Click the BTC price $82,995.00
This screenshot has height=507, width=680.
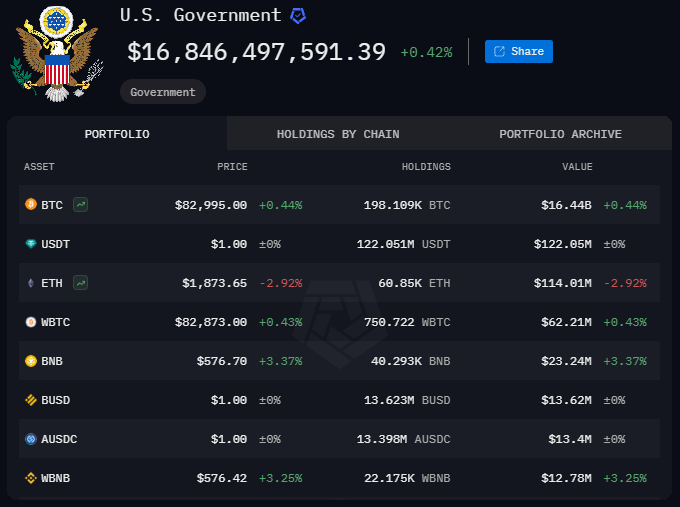[x=211, y=205]
